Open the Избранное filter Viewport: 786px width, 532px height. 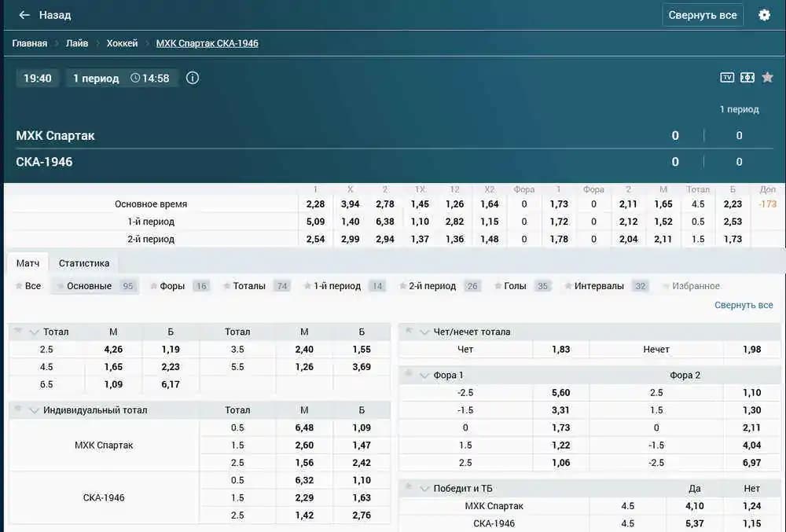(x=691, y=286)
